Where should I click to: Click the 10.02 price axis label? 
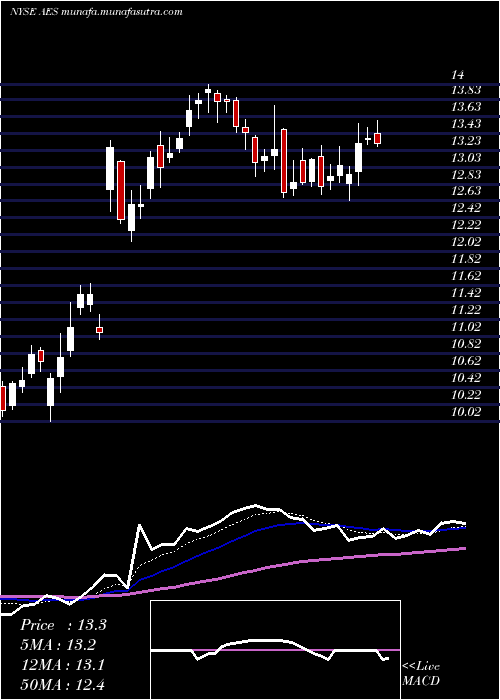coord(466,412)
